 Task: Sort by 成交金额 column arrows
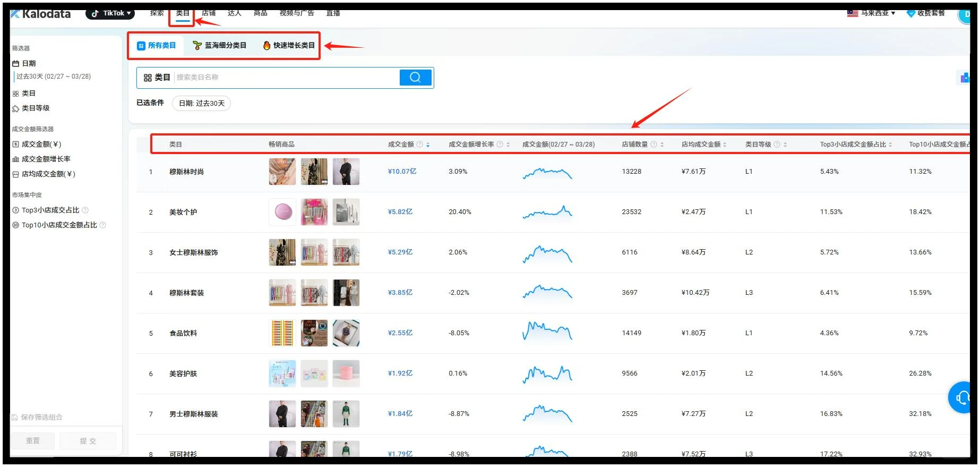(x=428, y=145)
